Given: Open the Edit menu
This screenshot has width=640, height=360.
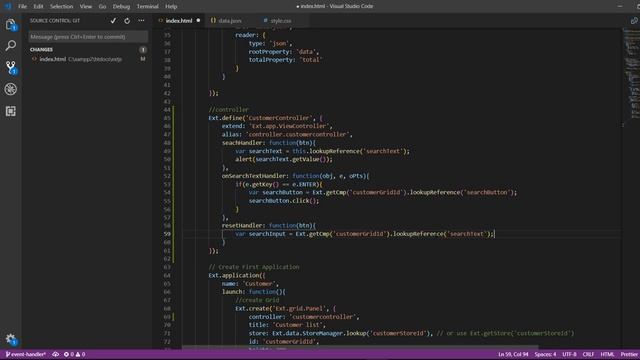Looking at the screenshot, I should tap(38, 6).
